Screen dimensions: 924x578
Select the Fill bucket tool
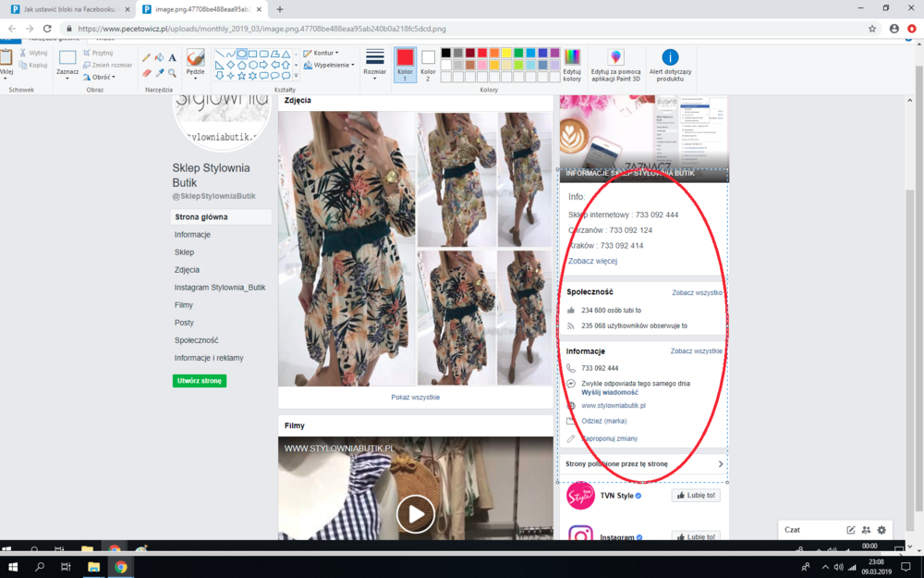point(159,57)
